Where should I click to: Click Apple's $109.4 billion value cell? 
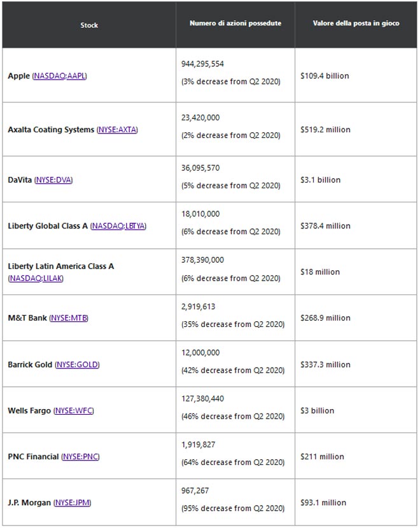325,76
